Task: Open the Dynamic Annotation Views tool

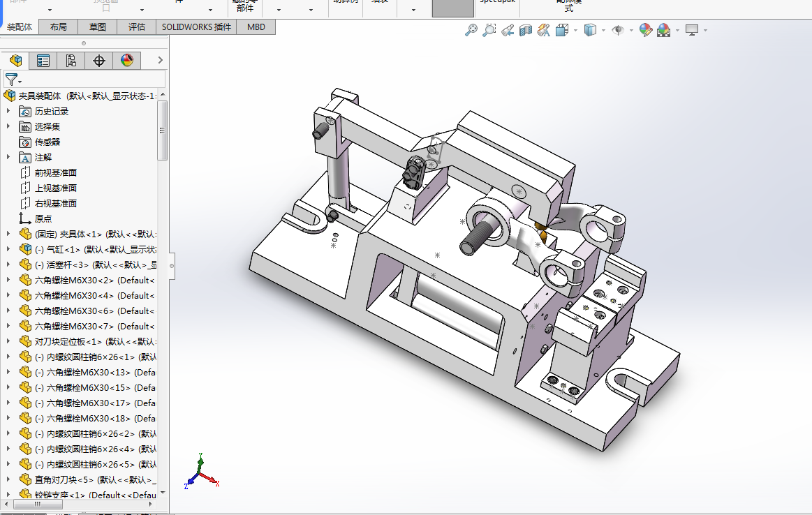Action: coord(544,30)
